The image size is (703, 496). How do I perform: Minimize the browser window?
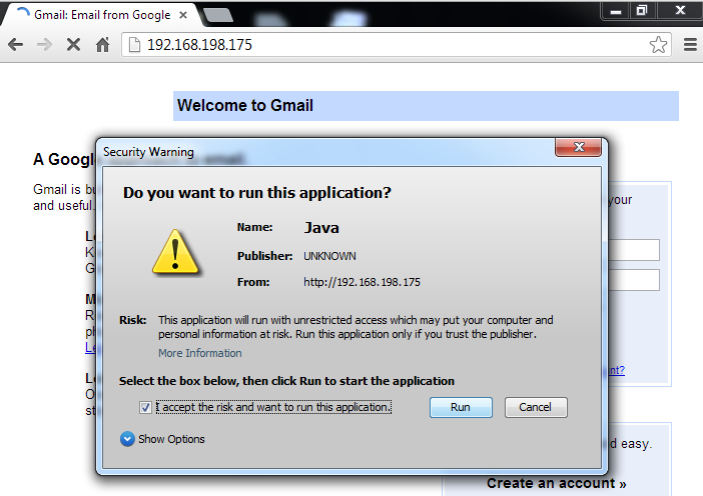615,11
